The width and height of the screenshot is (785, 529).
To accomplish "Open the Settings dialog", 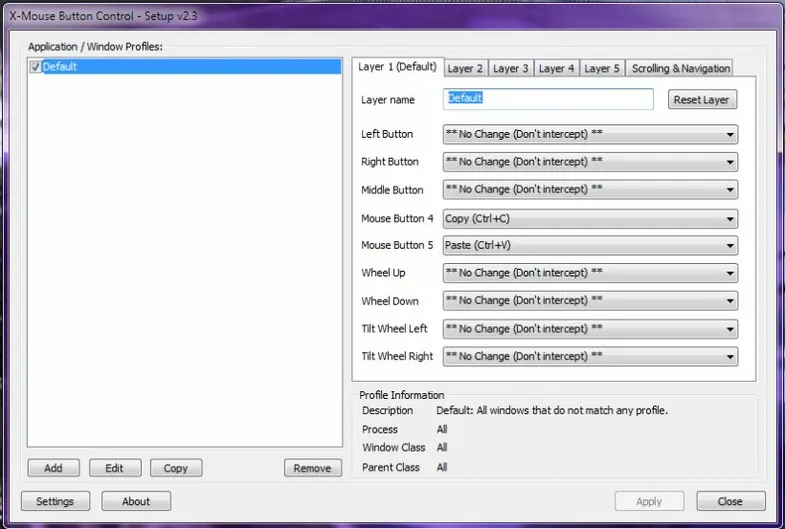I will (x=56, y=501).
